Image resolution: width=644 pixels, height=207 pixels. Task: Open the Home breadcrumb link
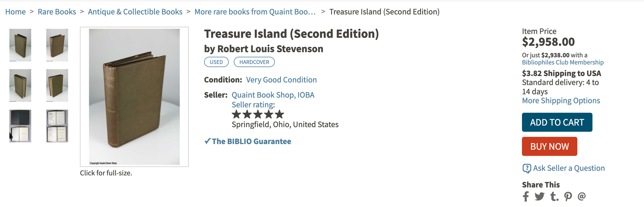15,12
